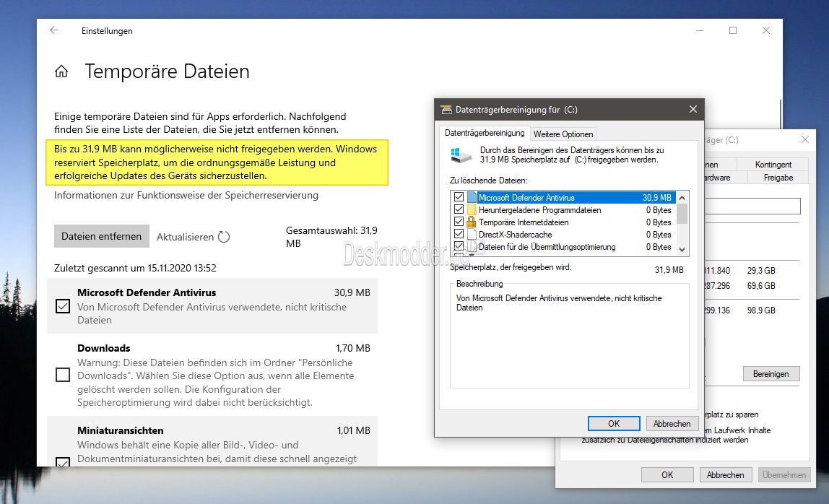Click the up arrow of the file list scrollbar
The width and height of the screenshot is (829, 504).
pos(682,198)
